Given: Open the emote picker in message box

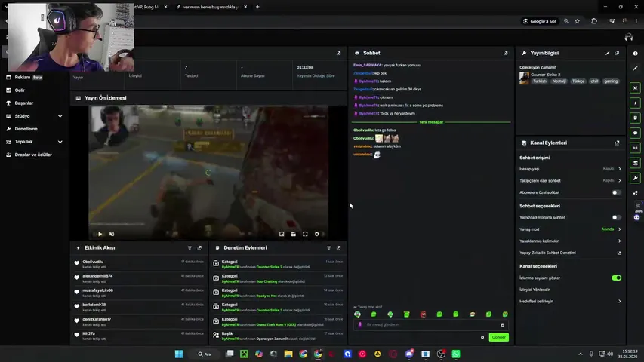Looking at the screenshot, I should 502,324.
